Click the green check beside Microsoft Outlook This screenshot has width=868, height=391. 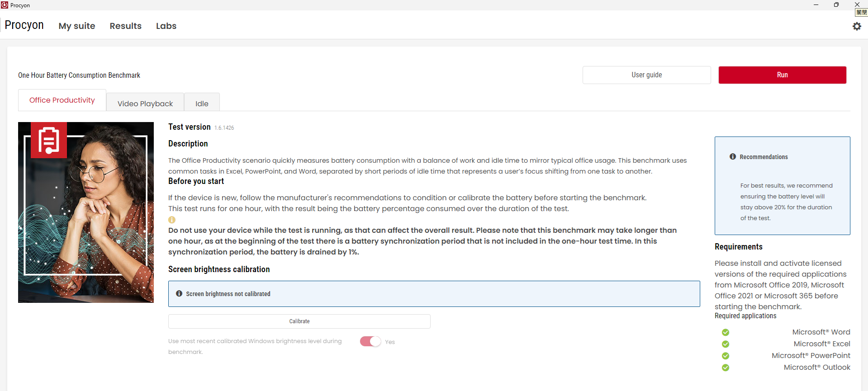[x=726, y=367]
